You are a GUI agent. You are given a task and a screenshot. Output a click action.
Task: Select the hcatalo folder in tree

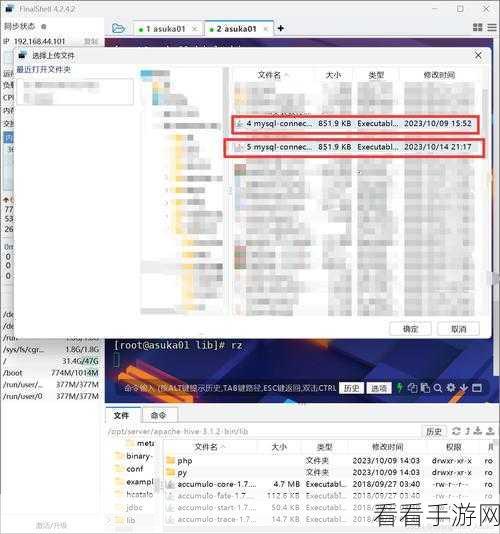[139, 494]
